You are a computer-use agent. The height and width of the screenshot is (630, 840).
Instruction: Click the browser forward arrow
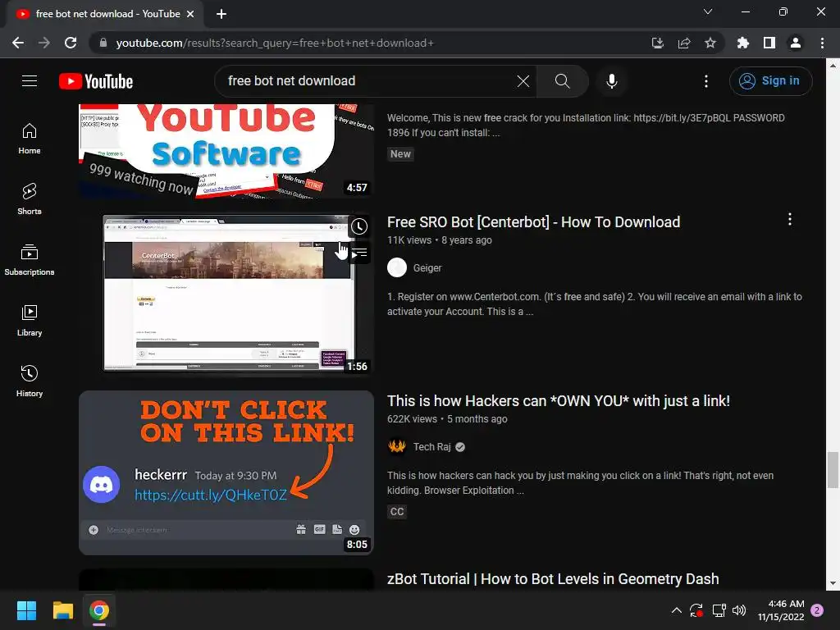pos(44,43)
